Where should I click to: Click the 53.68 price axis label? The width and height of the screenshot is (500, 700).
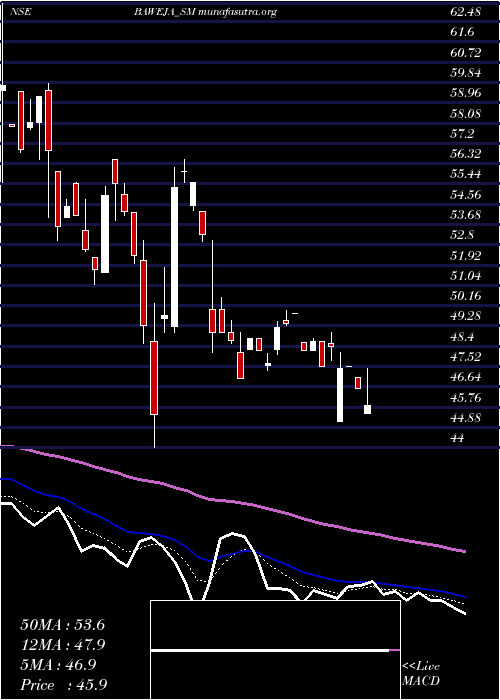(x=465, y=215)
